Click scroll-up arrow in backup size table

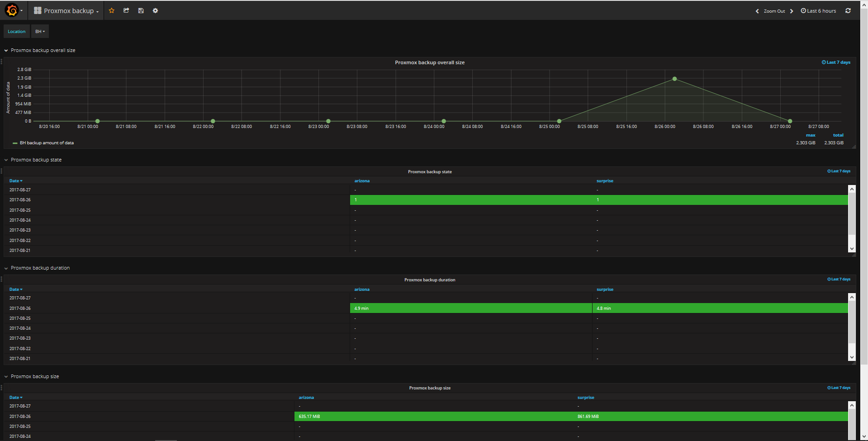(852, 405)
